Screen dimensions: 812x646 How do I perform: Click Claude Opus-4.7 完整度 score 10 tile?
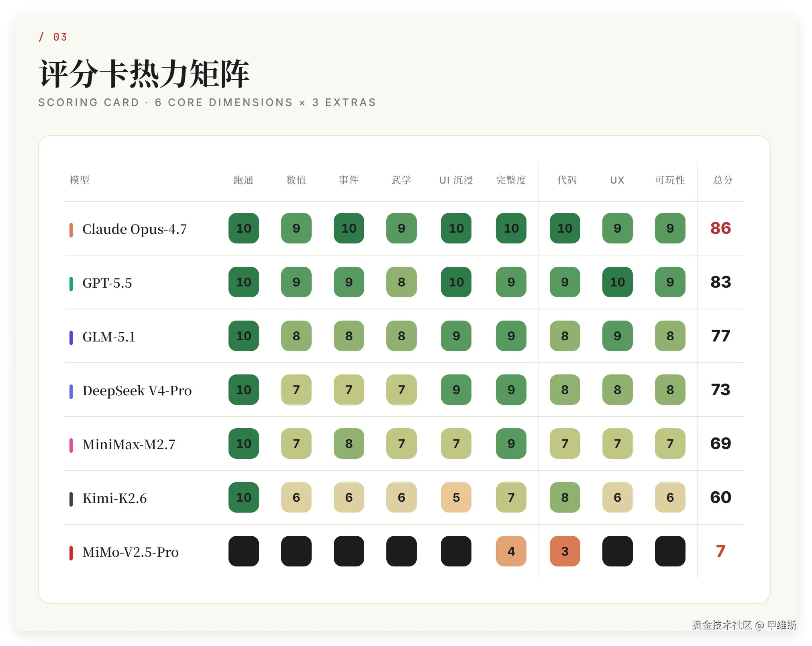511,228
